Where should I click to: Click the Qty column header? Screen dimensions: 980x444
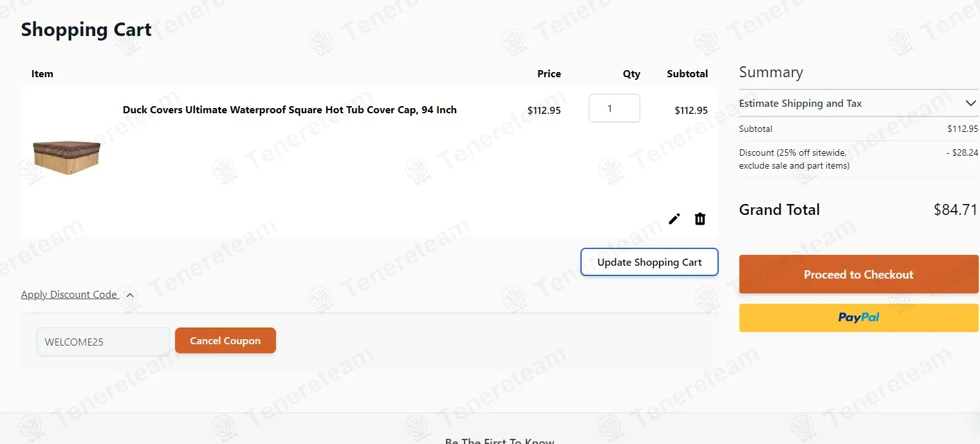(x=631, y=74)
